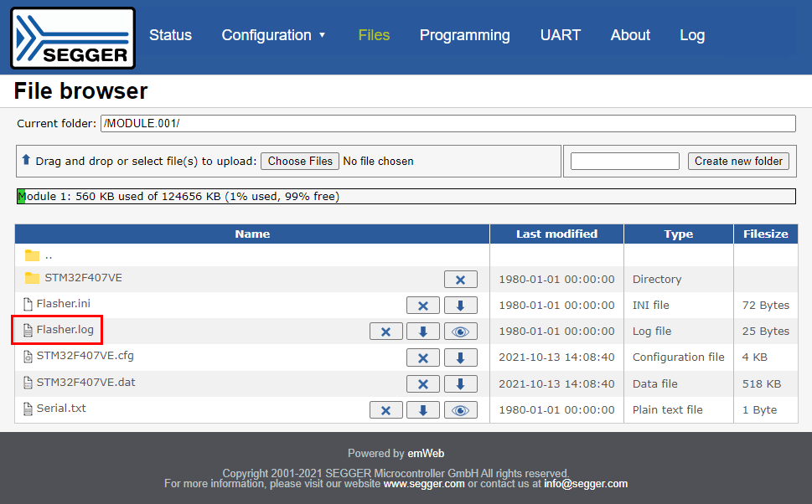Switch to the Programming tab

[464, 35]
